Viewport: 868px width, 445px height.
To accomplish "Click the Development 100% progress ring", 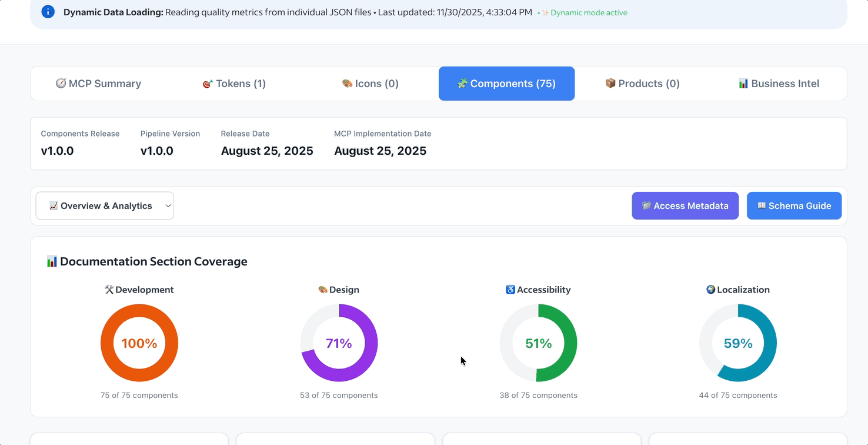I will pyautogui.click(x=139, y=343).
